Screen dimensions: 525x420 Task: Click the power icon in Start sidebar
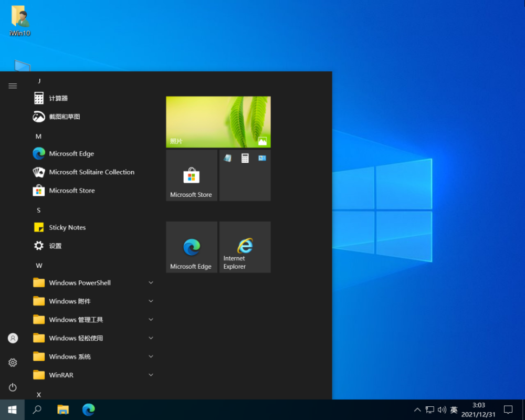pyautogui.click(x=13, y=387)
